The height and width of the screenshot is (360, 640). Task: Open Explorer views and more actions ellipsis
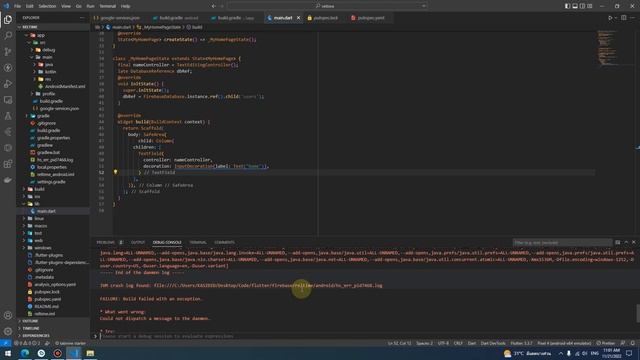82,18
